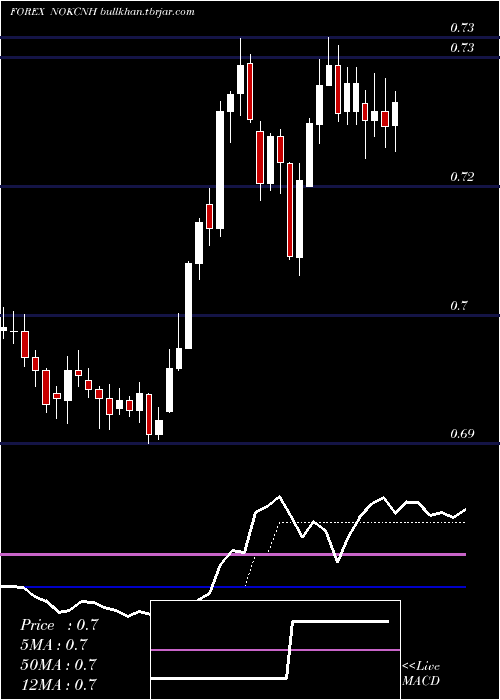Click the MACD inset chart box
The image size is (500, 700).
[x=275, y=650]
